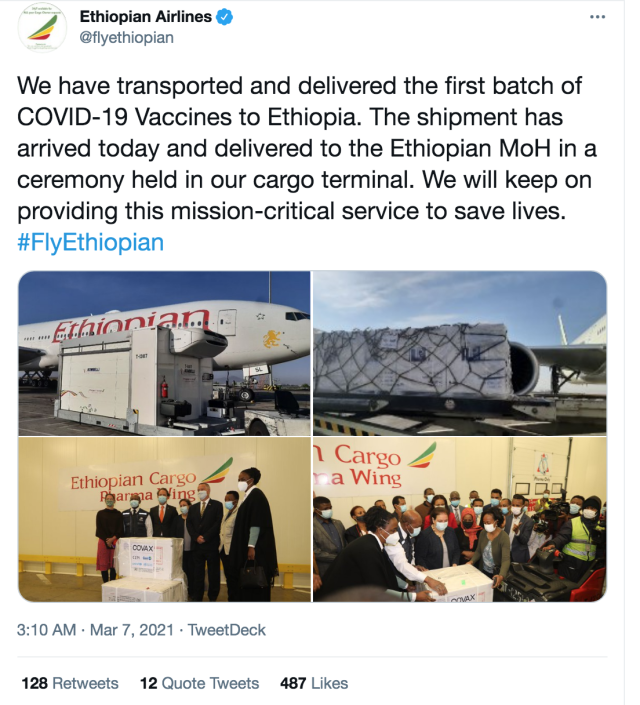View the Ethiopian aircraft photo
640x705 pixels.
tap(164, 353)
